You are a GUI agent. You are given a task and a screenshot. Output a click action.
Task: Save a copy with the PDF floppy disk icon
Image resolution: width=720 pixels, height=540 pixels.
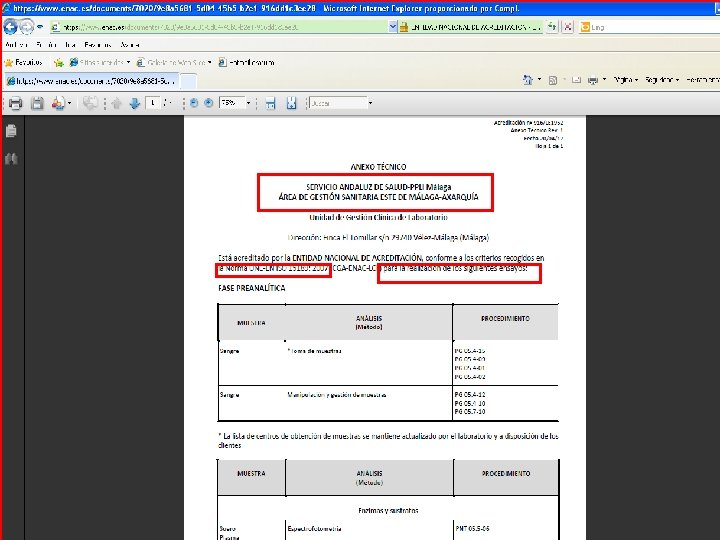point(37,103)
